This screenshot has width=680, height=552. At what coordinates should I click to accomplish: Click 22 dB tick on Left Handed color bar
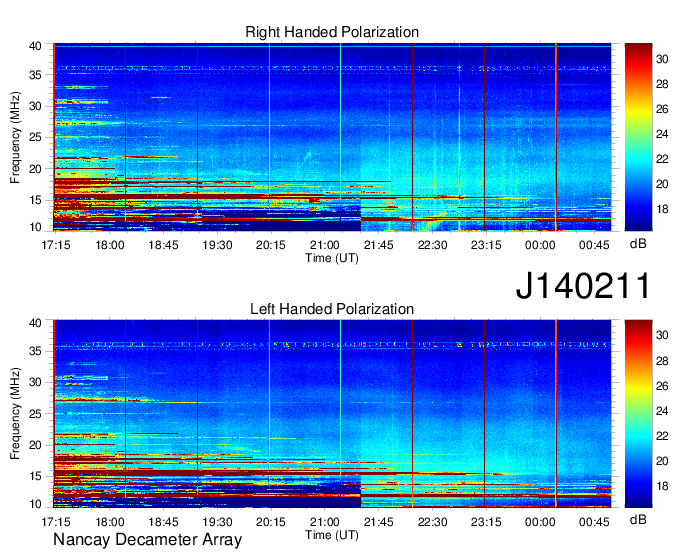pos(662,436)
